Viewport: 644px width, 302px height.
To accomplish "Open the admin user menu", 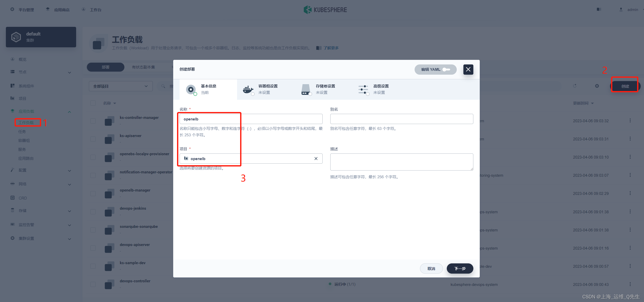I will pyautogui.click(x=631, y=10).
